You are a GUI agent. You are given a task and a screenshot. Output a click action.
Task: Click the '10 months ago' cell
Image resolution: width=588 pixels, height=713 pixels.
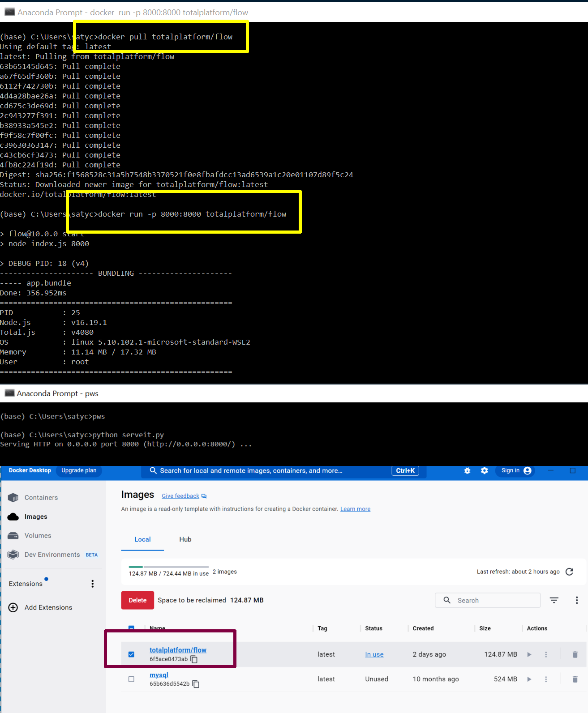pos(436,679)
